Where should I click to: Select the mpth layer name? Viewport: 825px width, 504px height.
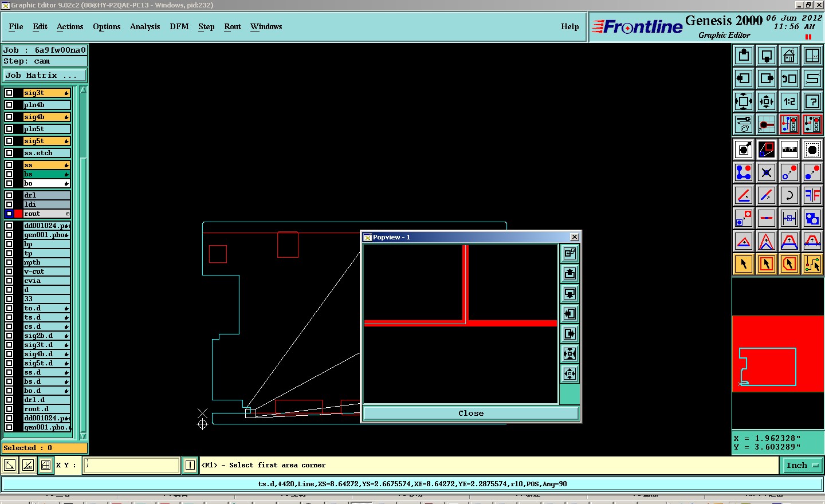point(46,262)
